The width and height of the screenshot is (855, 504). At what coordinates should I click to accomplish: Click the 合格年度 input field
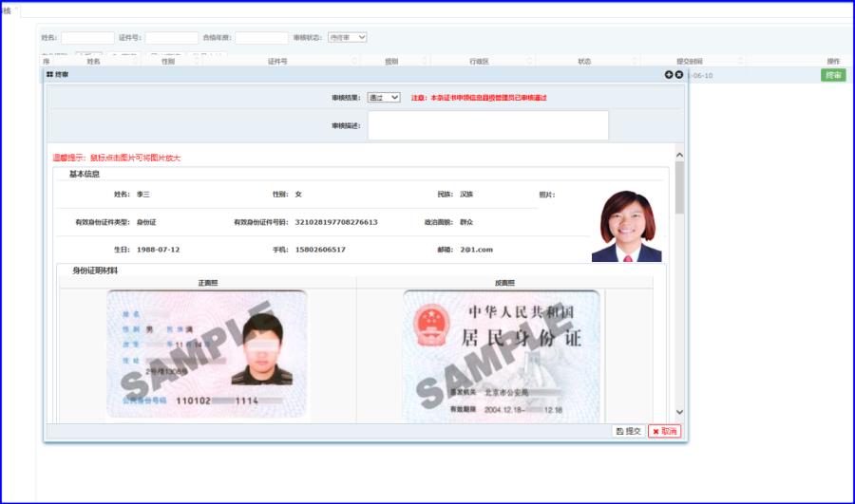coord(261,38)
